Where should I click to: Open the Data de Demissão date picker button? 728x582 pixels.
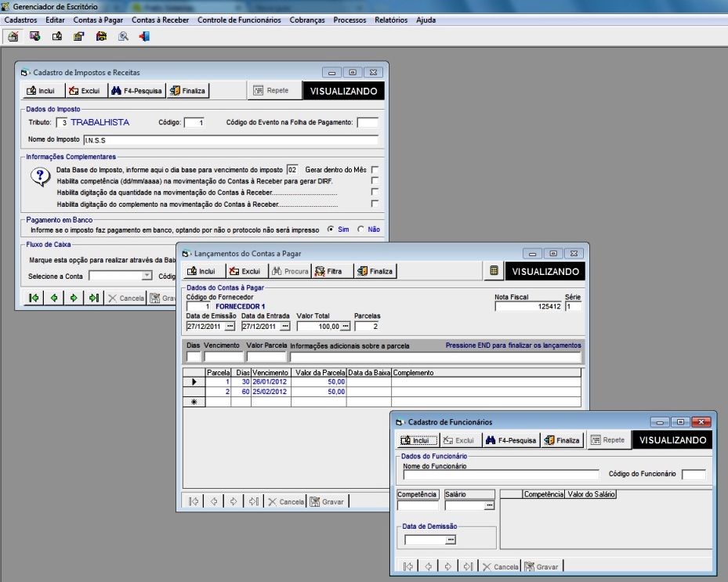coord(450,540)
